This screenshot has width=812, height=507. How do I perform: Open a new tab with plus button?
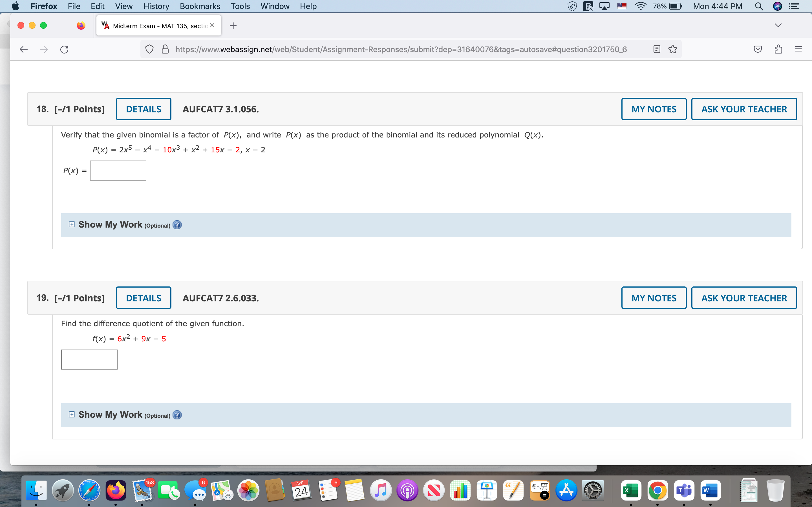tap(233, 26)
